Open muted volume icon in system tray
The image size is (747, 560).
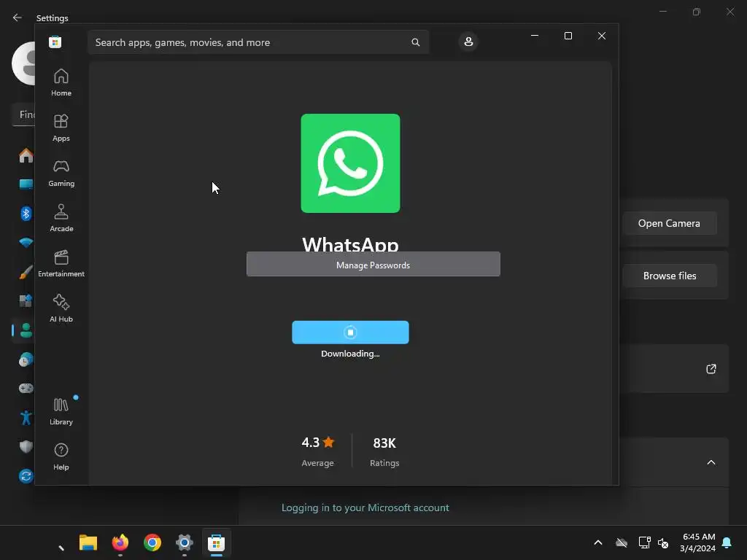click(x=663, y=542)
